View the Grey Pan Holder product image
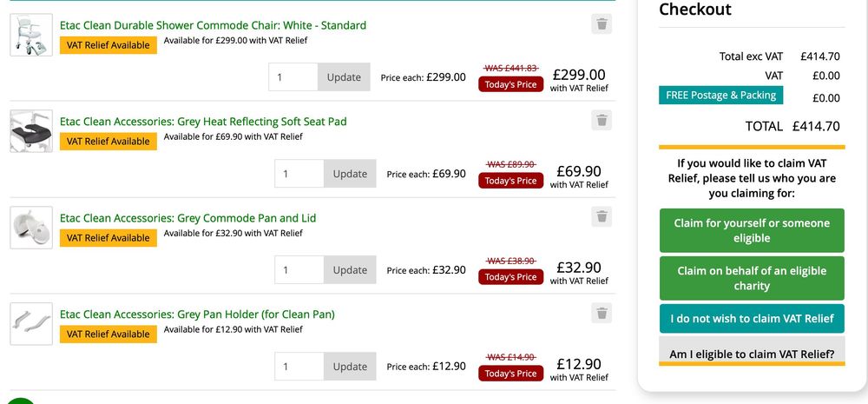Screen dimensions: 868x404 (x=31, y=324)
